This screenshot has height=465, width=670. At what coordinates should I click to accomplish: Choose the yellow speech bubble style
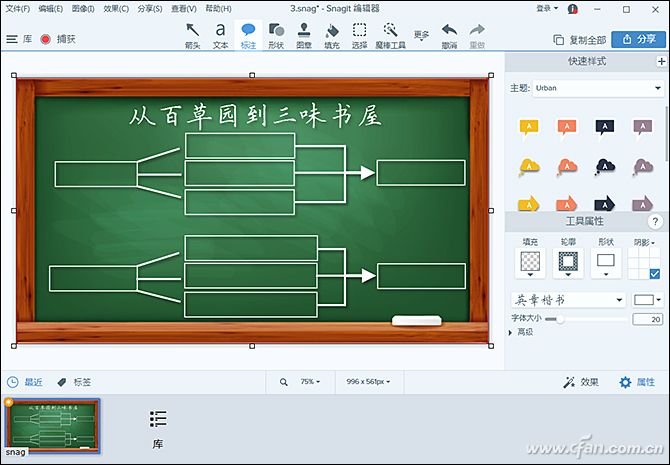click(x=529, y=128)
